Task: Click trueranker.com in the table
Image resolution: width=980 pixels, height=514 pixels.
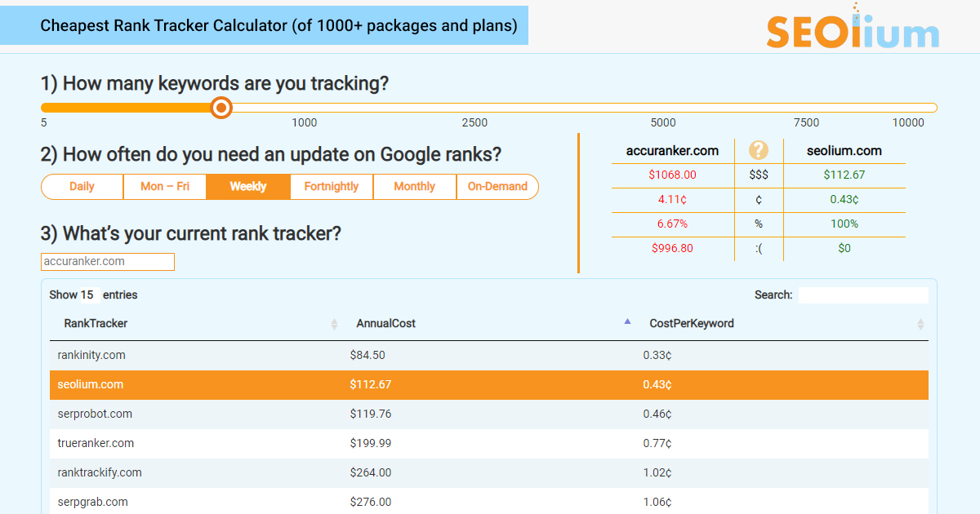Action: (x=96, y=444)
